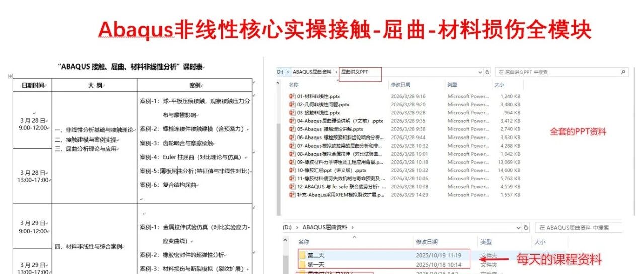Click the PowerPoint icon of 01-材料非线性.pptx

point(292,96)
